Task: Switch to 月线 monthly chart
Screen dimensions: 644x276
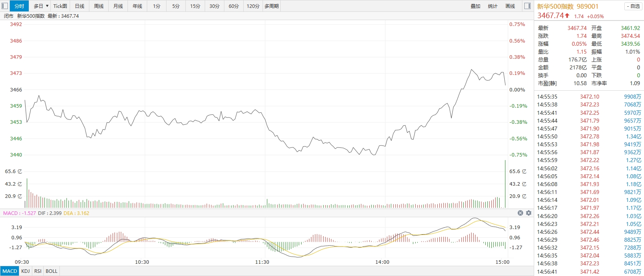Action: 118,6
